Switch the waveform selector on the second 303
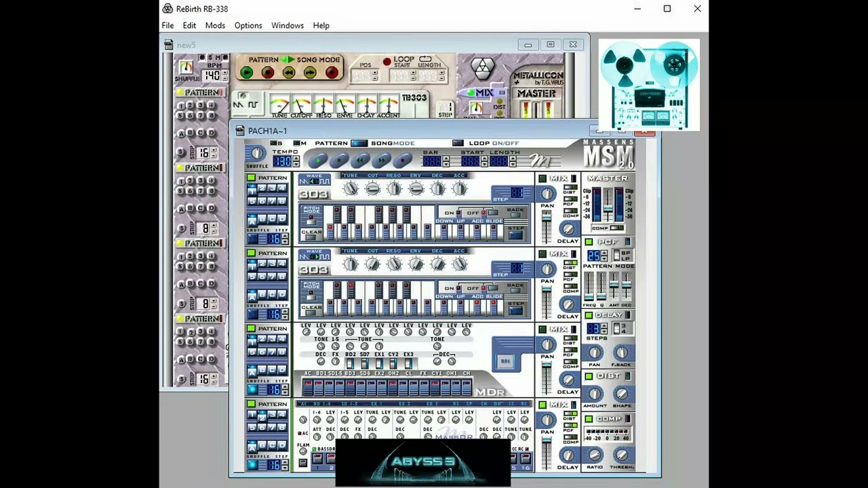The width and height of the screenshot is (868, 488). [x=314, y=256]
